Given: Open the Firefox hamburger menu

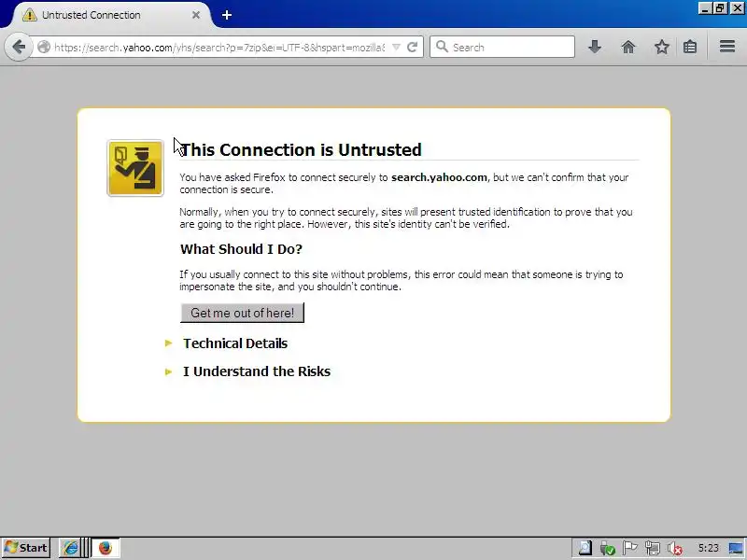Looking at the screenshot, I should pyautogui.click(x=727, y=46).
